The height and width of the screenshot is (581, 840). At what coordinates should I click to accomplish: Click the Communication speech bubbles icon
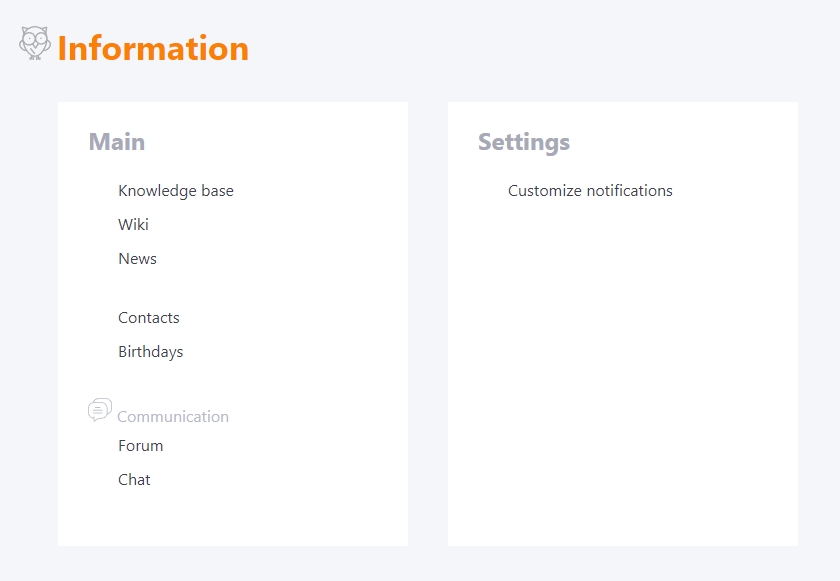(x=100, y=410)
